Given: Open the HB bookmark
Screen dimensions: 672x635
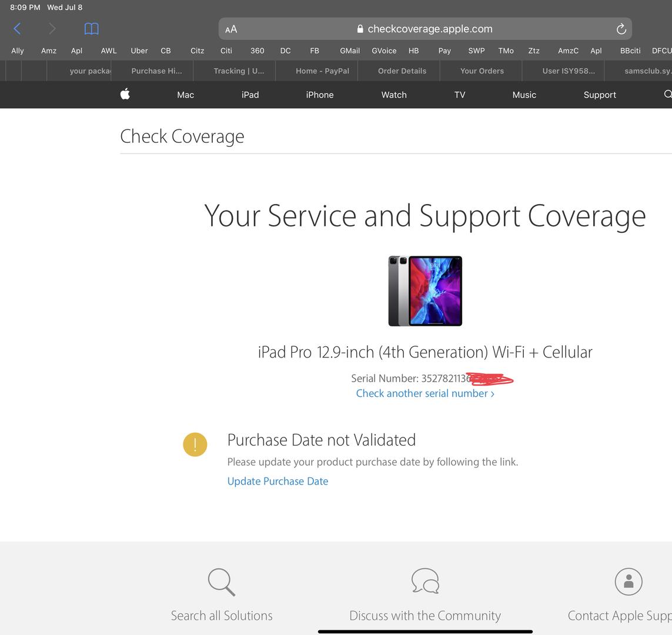Looking at the screenshot, I should (413, 51).
